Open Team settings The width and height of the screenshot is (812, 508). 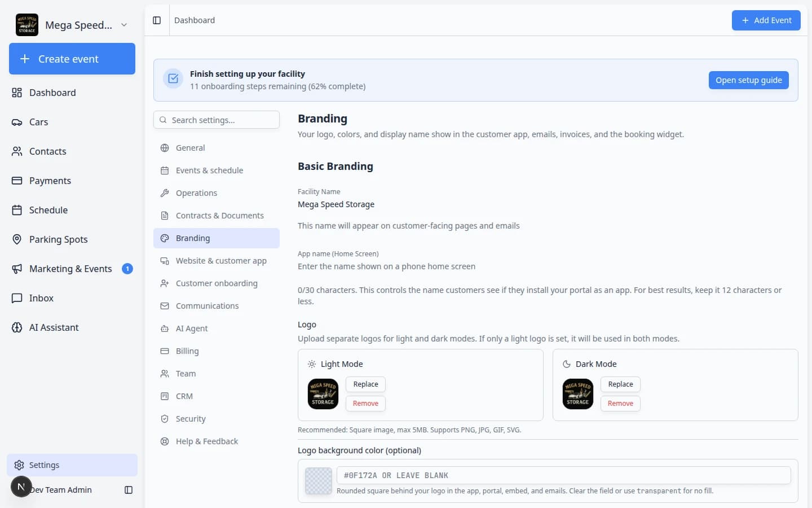pos(217,374)
